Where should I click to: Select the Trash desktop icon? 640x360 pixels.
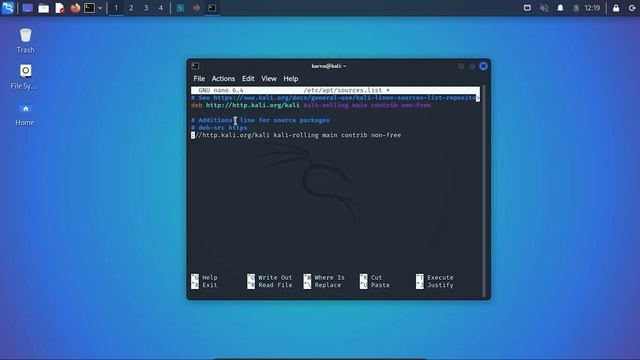(x=25, y=41)
